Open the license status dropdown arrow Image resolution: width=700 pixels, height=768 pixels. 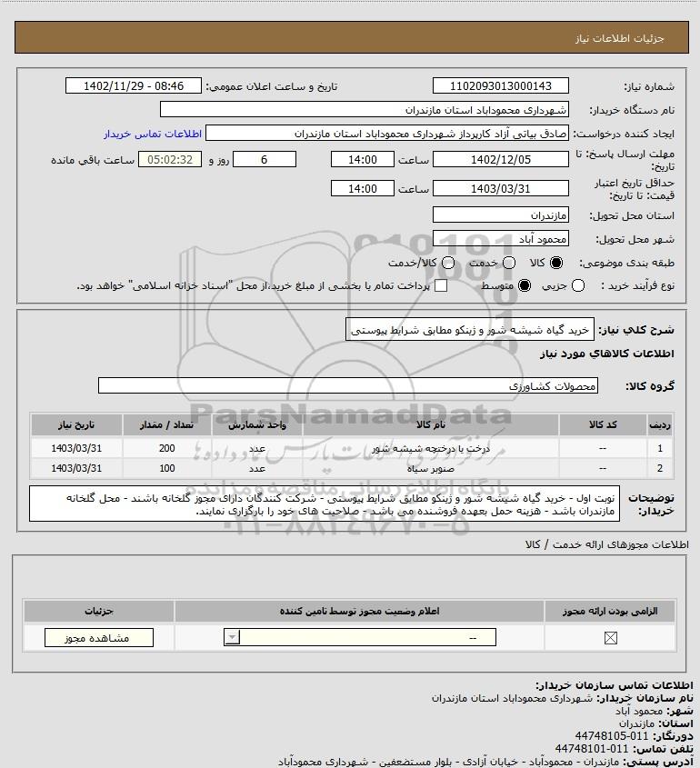pyautogui.click(x=232, y=637)
